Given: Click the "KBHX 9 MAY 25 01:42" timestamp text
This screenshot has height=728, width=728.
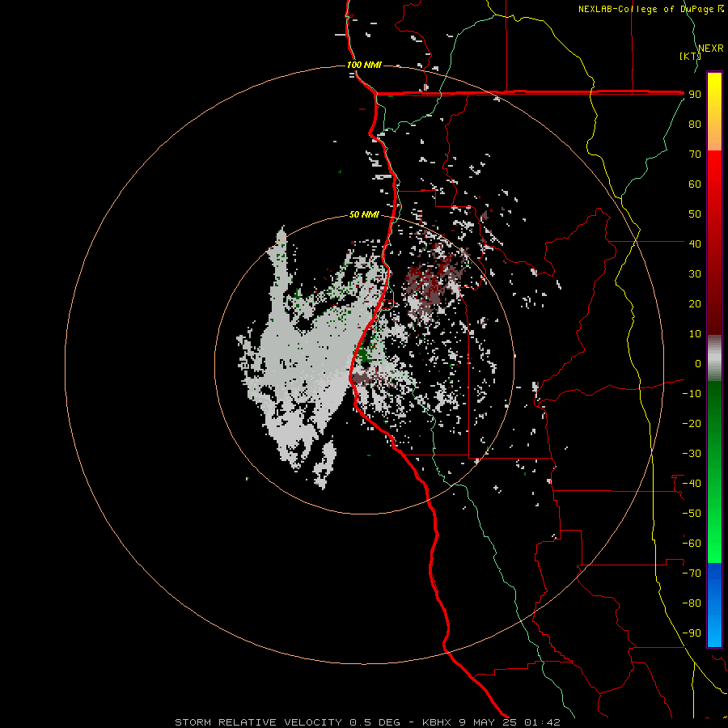Looking at the screenshot, I should 491,722.
